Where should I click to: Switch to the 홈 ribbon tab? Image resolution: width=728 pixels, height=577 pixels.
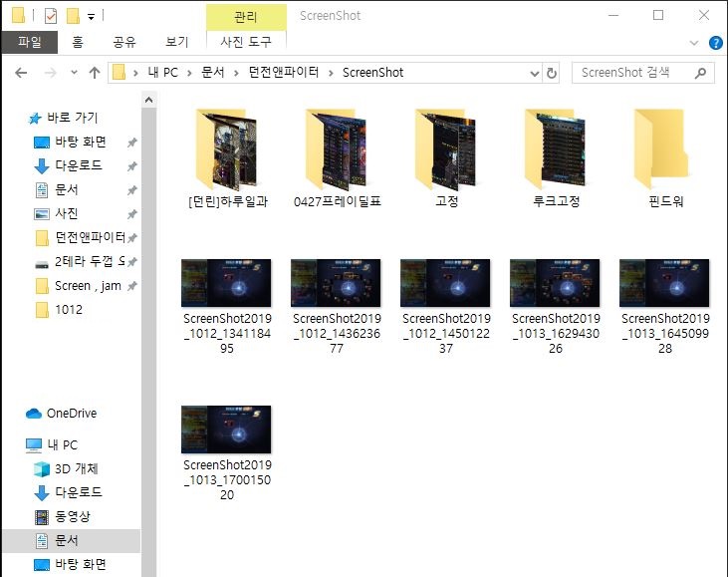coord(78,42)
